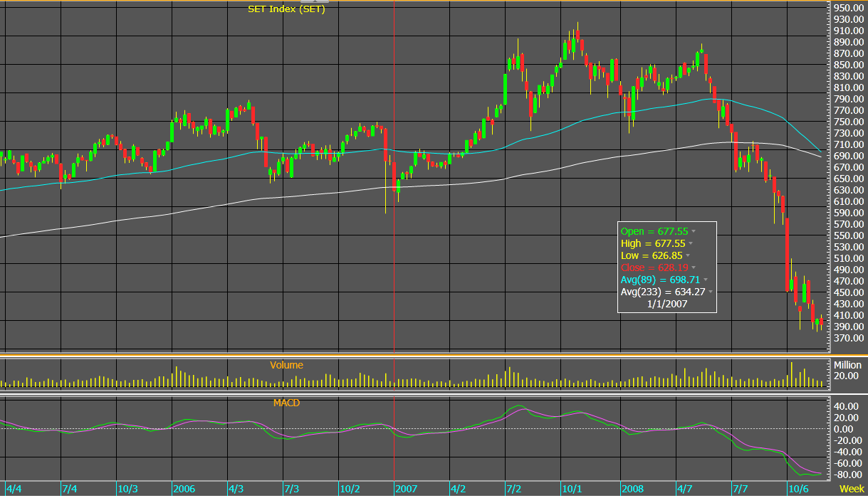Click the 20.00 volume axis label
This screenshot has height=498, width=868.
(846, 376)
